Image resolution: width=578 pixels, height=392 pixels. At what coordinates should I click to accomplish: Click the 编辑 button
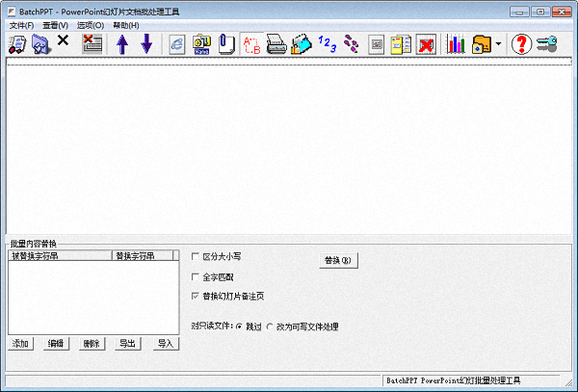pos(56,344)
